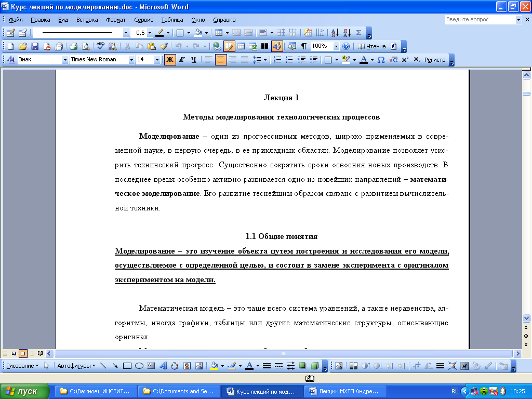Run the spelling check ABC icon
Image resolution: width=532 pixels, height=399 pixels.
pyautogui.click(x=100, y=46)
